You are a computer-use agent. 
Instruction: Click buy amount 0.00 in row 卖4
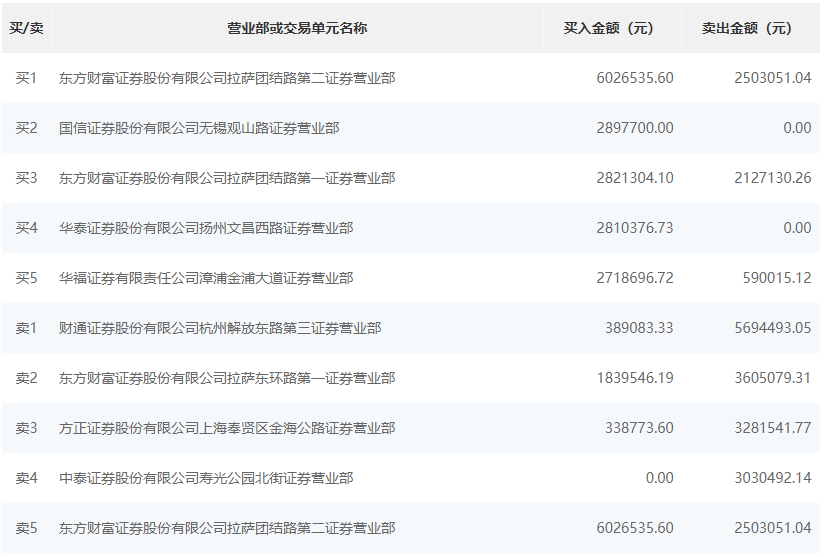coord(659,478)
